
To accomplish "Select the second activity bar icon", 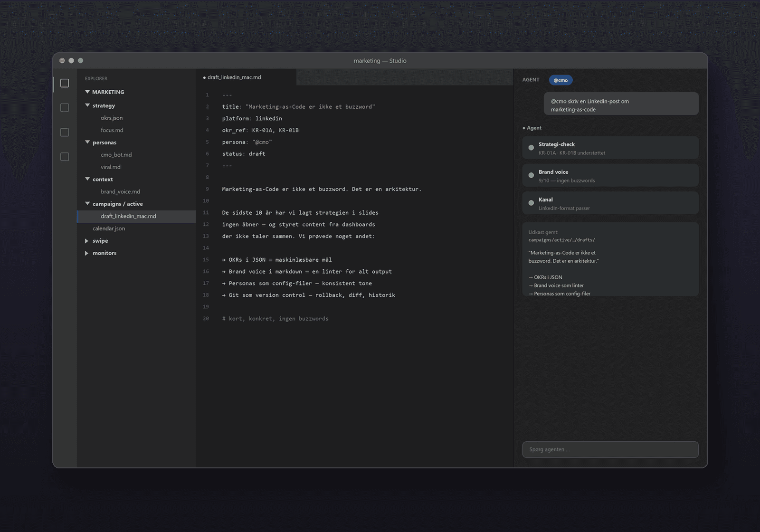I will (65, 108).
